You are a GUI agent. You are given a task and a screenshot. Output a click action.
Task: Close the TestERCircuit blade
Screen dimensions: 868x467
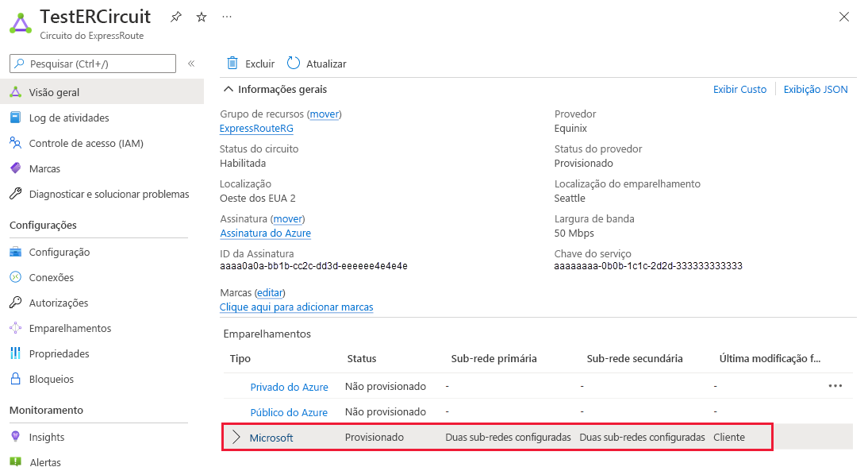tap(844, 17)
